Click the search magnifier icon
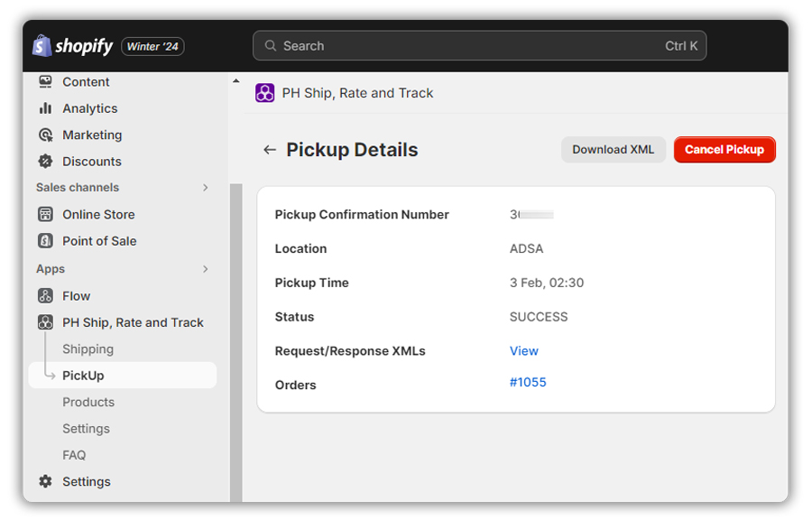This screenshot has height=521, width=812. [271, 46]
